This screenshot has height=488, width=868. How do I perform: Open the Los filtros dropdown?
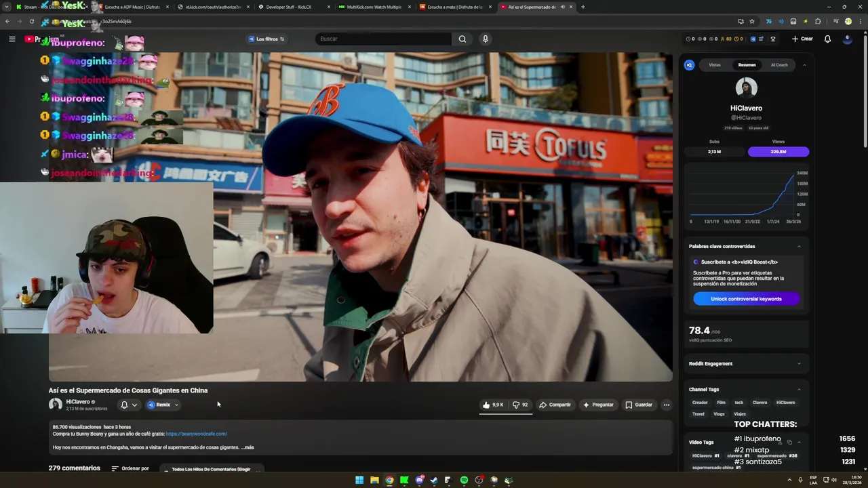(267, 39)
